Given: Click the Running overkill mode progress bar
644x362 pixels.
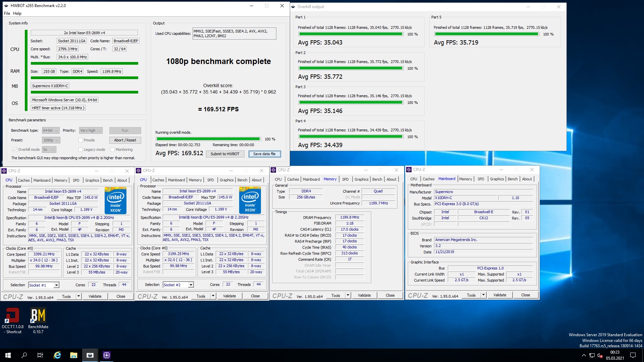Looking at the screenshot, I should click(208, 139).
